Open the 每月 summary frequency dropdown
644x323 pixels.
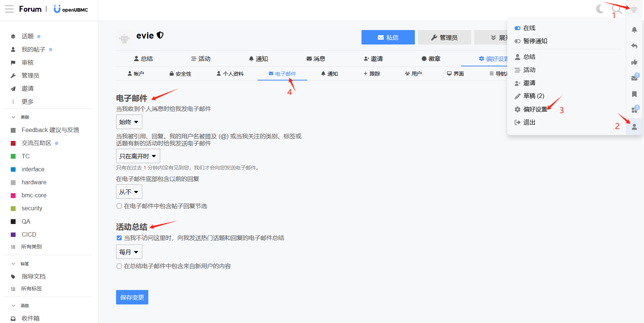point(129,252)
